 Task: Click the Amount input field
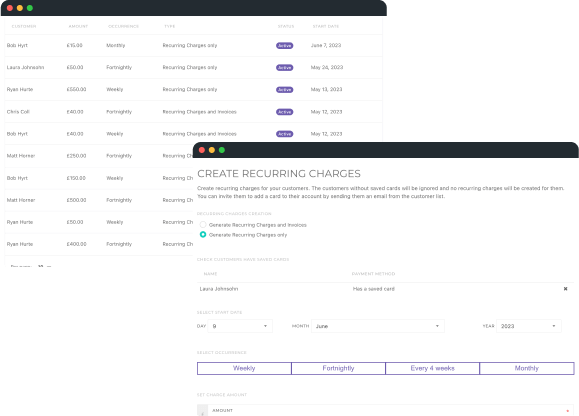tap(391, 410)
